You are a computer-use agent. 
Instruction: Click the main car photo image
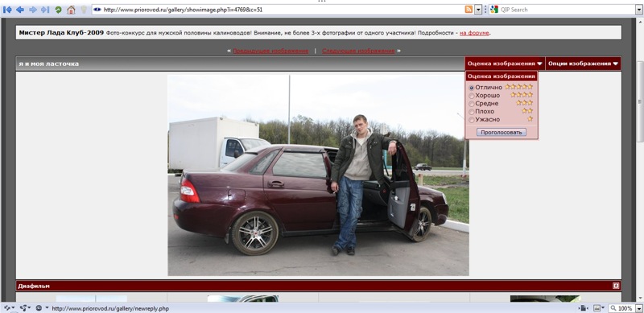point(318,175)
